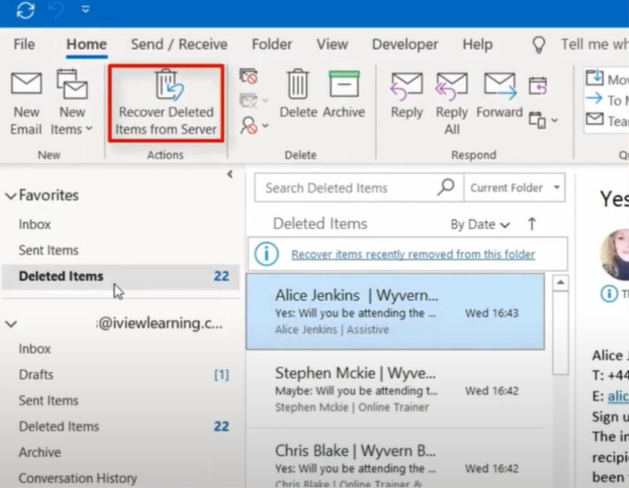Open the Junk dropdown with person icon
Image resolution: width=629 pixels, height=488 pixels.
tap(254, 126)
